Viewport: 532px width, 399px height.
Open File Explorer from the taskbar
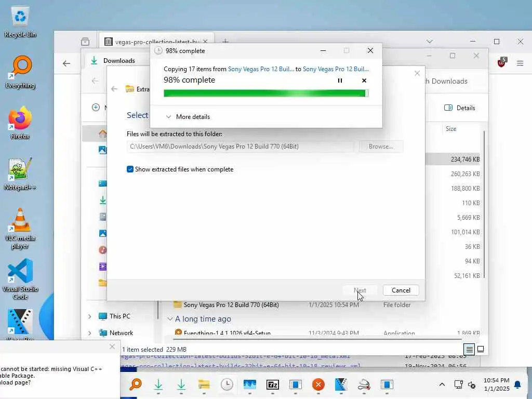[x=204, y=385]
